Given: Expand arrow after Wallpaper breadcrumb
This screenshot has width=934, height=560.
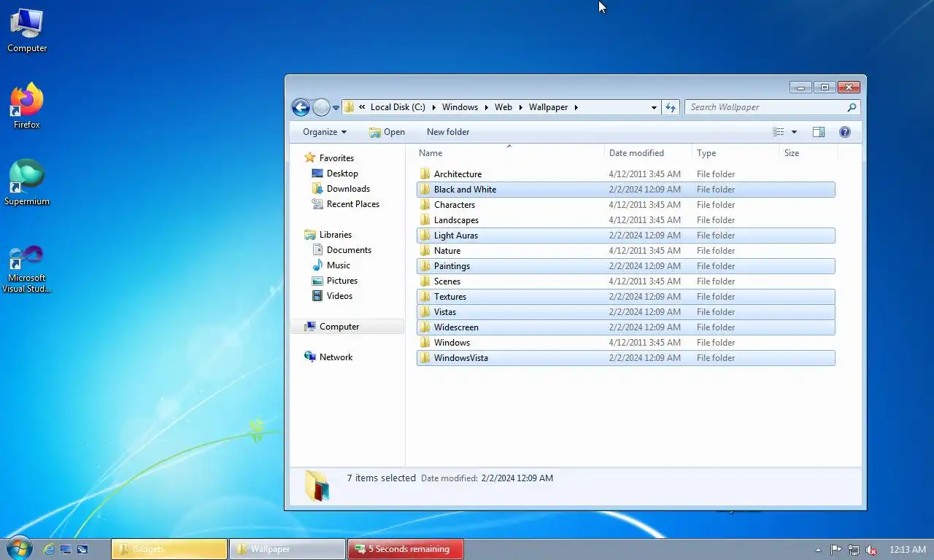Looking at the screenshot, I should point(576,107).
